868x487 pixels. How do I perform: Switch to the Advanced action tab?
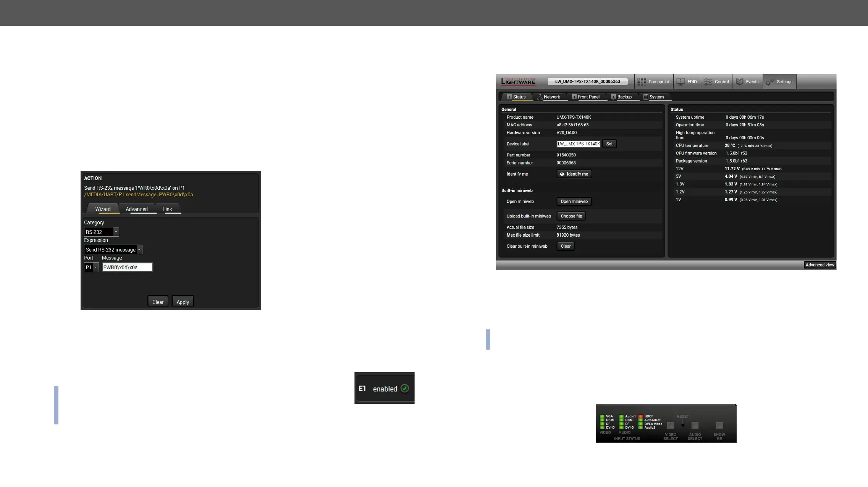[136, 209]
